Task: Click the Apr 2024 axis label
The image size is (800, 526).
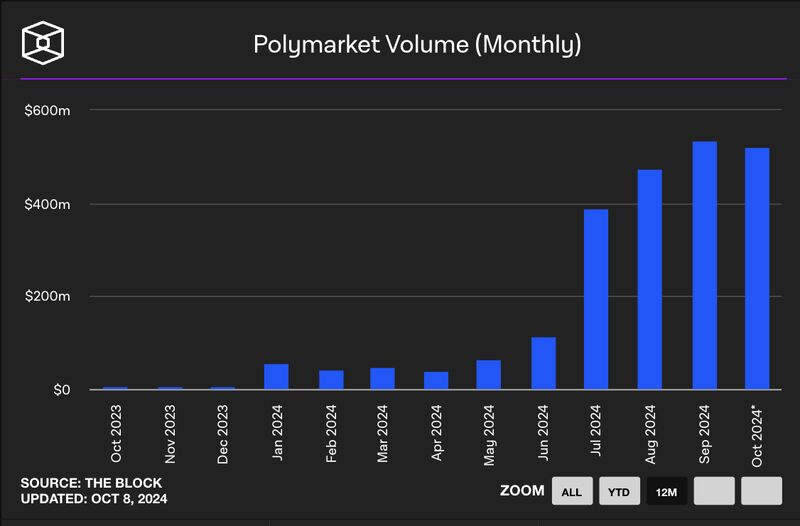Action: coord(437,433)
